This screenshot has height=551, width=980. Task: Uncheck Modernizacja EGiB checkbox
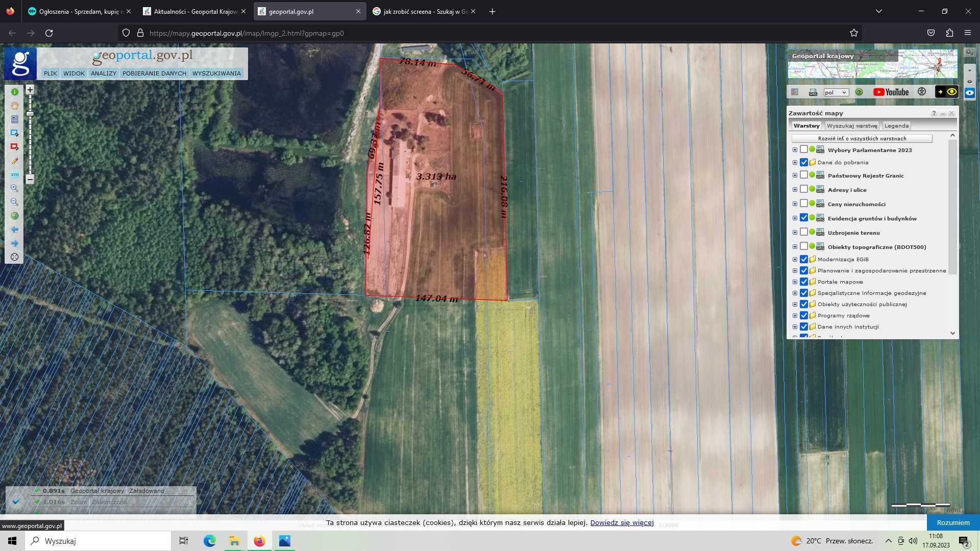point(804,259)
